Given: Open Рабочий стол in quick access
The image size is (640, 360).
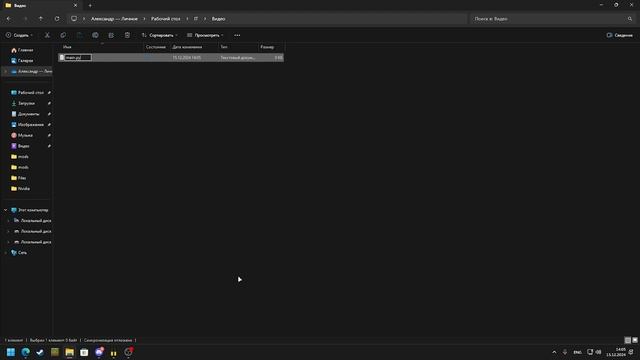Looking at the screenshot, I should point(31,93).
